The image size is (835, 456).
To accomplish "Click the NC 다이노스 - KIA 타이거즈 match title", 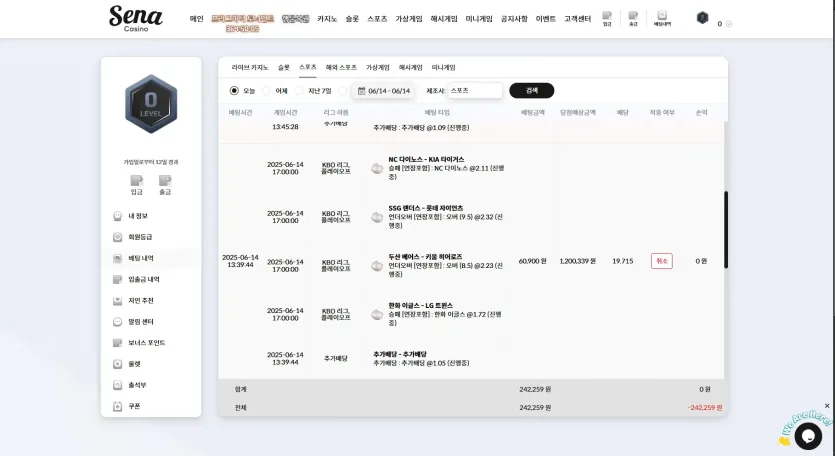I will [x=426, y=159].
